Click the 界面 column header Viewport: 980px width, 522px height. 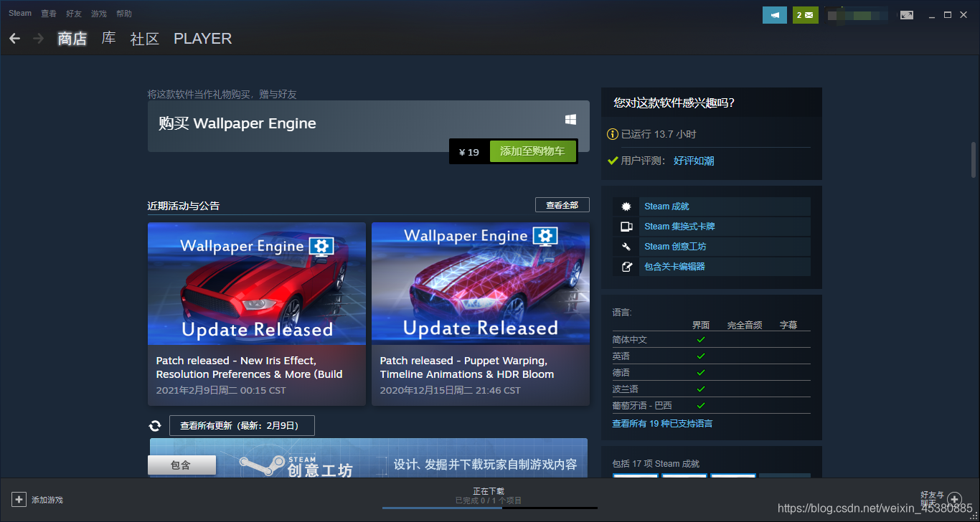tap(701, 326)
